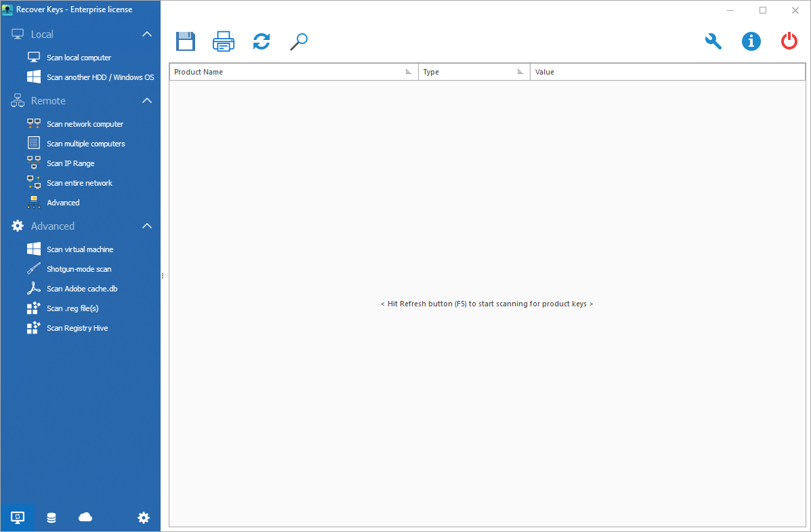Open the cloud view bottom icon
Screen dimensions: 811x532
click(x=85, y=517)
